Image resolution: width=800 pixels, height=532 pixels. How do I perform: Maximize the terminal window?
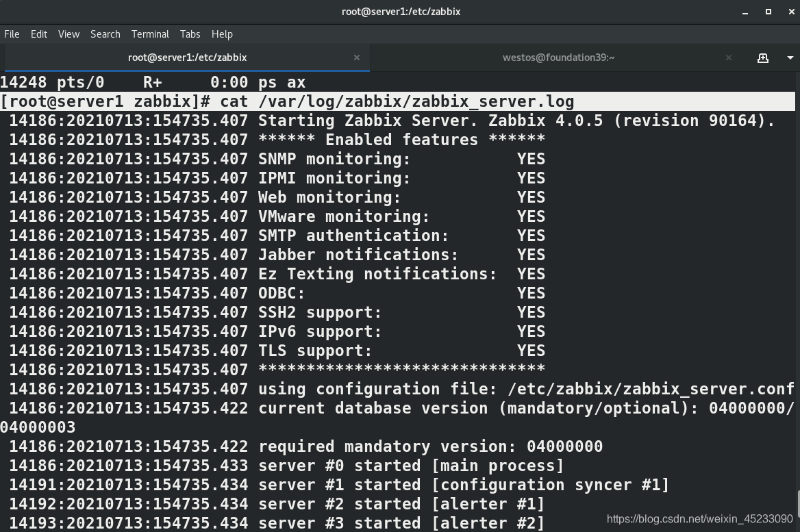[x=768, y=12]
